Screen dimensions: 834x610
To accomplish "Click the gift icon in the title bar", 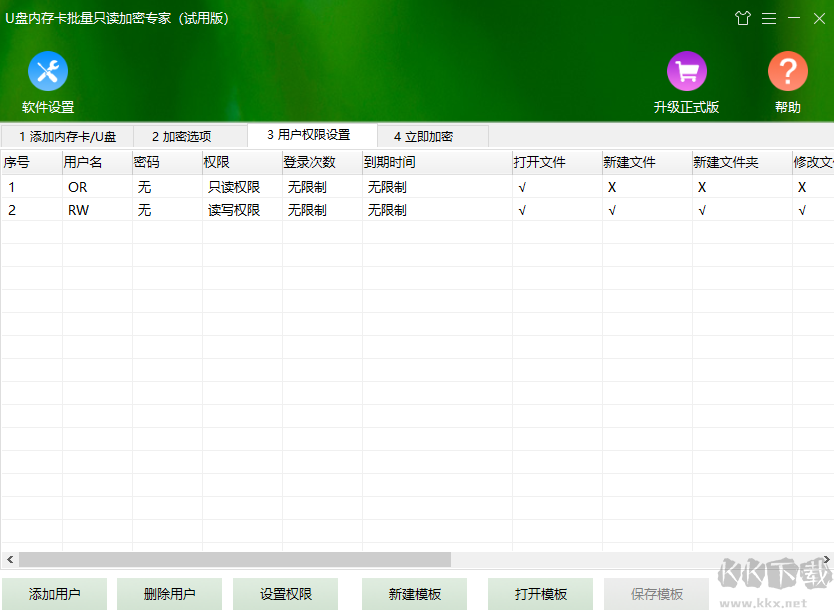I will click(x=743, y=18).
